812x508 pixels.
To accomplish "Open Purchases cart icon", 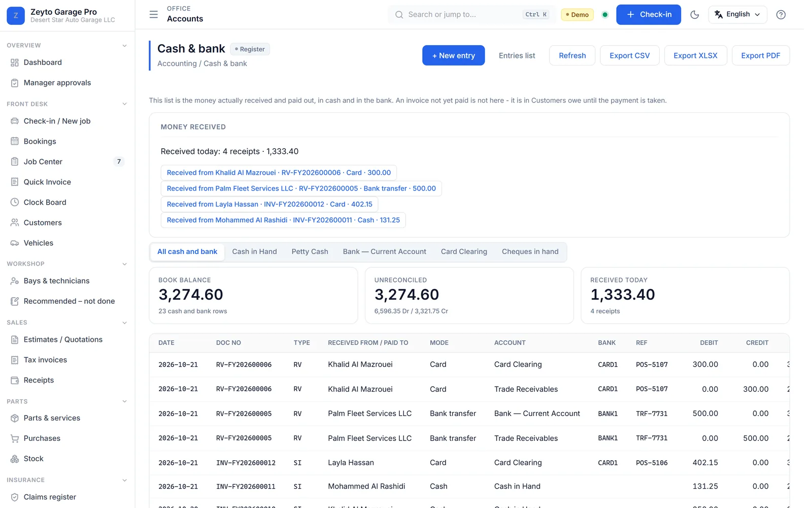I will [15, 438].
